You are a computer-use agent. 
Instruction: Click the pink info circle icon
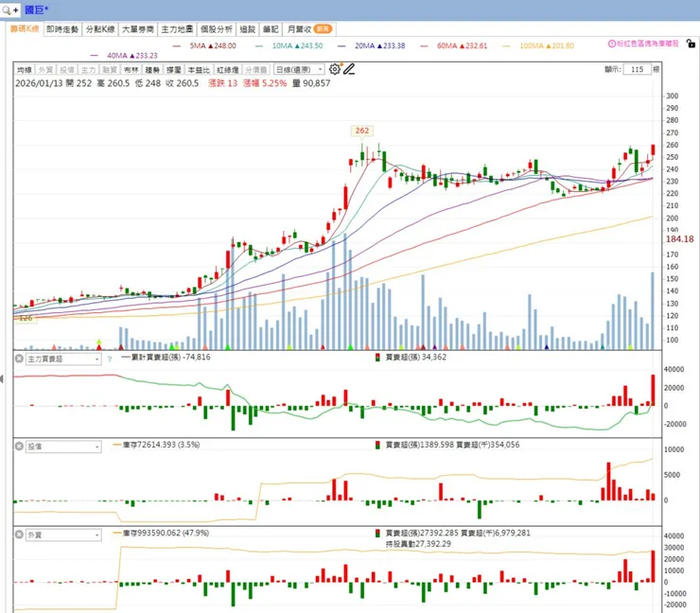pyautogui.click(x=612, y=44)
